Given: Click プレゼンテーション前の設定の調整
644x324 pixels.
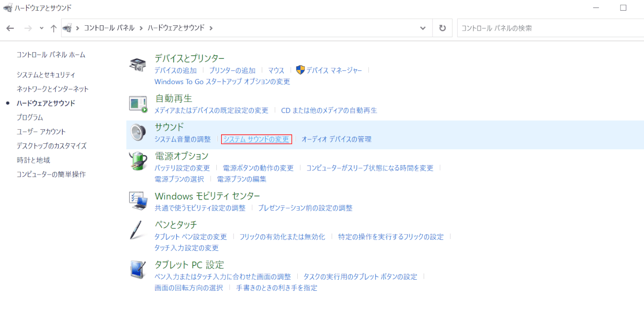Looking at the screenshot, I should point(305,208).
